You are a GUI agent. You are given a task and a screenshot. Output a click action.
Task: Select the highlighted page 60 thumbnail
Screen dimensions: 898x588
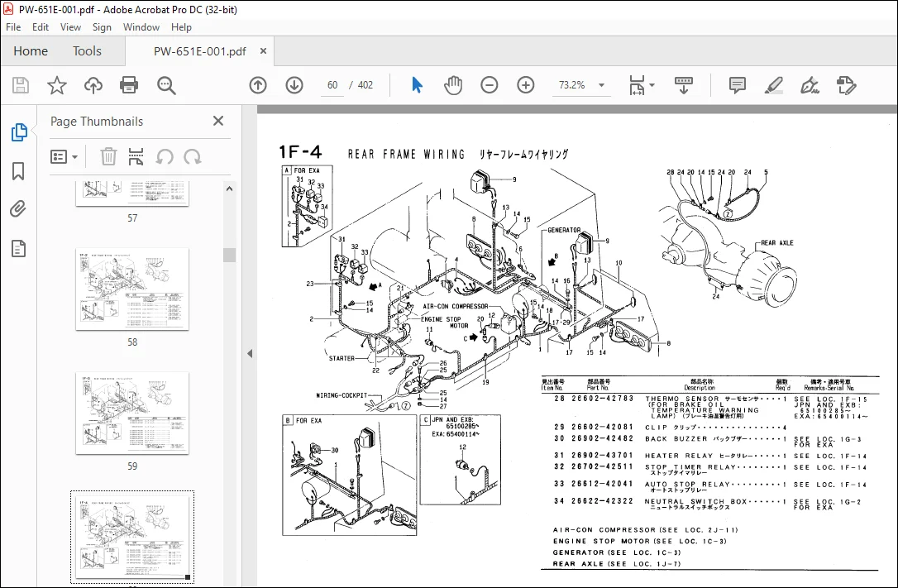coord(132,537)
